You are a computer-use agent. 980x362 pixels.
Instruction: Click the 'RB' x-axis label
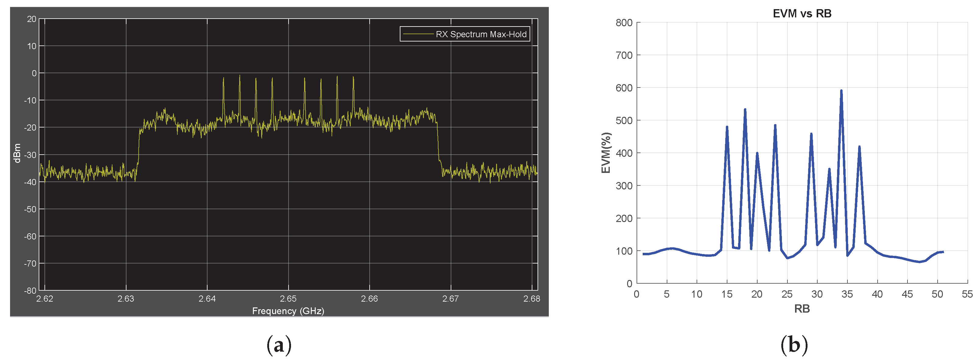[802, 309]
